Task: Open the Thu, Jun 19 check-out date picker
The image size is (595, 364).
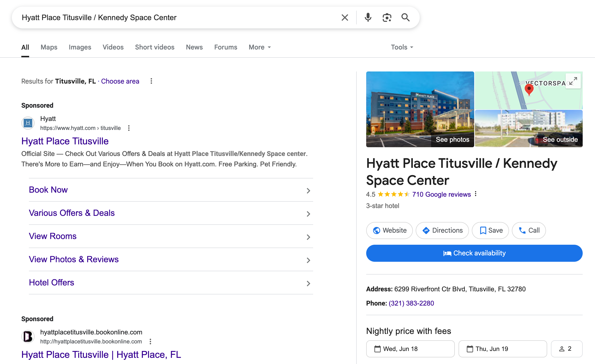Action: 503,349
